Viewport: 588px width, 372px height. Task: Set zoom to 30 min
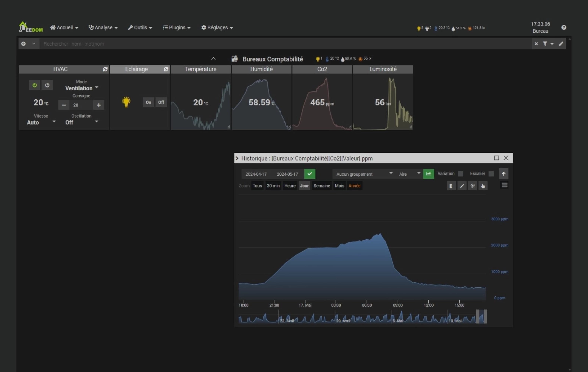(273, 185)
